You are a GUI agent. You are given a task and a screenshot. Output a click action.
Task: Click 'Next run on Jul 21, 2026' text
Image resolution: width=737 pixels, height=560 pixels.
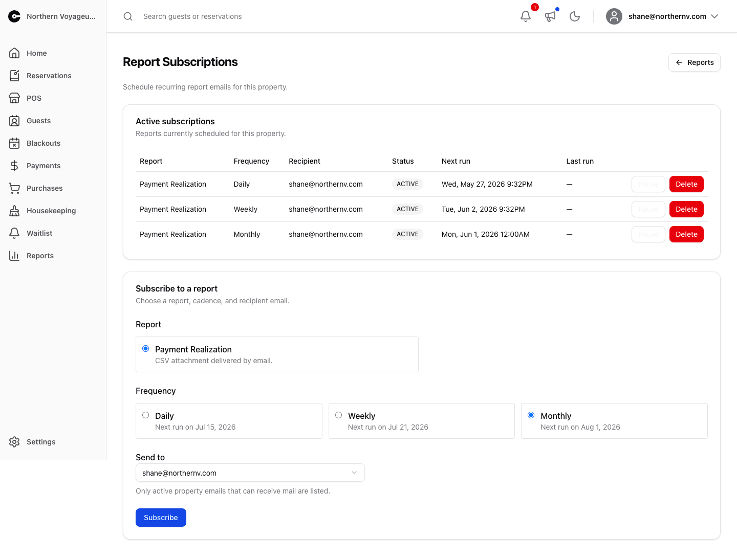click(x=388, y=427)
